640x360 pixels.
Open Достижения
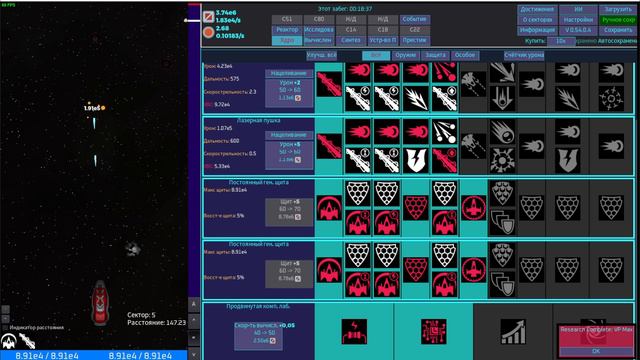tap(537, 9)
